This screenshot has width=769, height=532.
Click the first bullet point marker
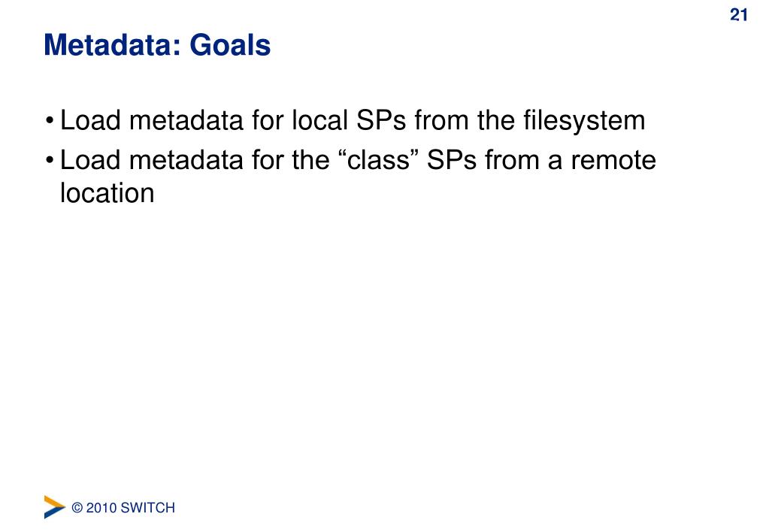50,121
